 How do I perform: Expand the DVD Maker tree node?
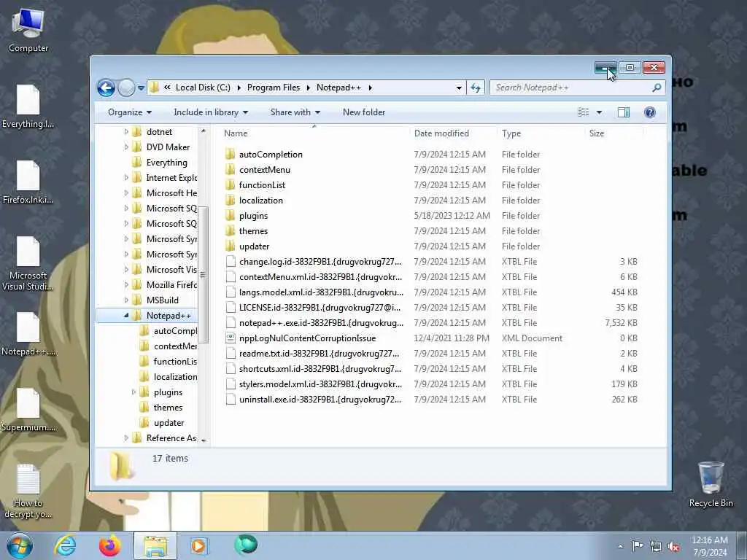[126, 147]
